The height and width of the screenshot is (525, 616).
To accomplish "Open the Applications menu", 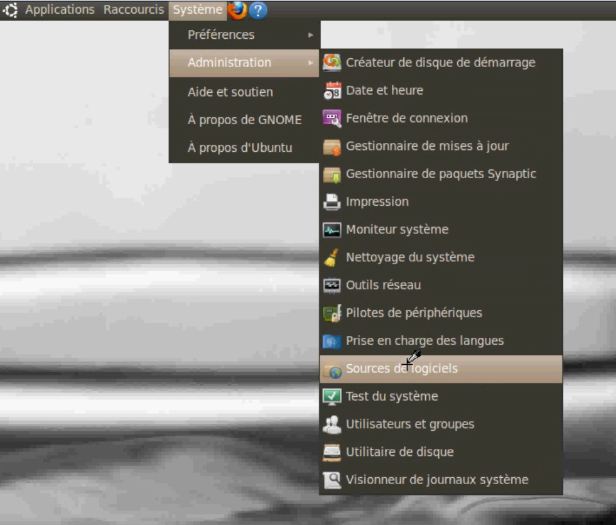I will click(x=60, y=10).
